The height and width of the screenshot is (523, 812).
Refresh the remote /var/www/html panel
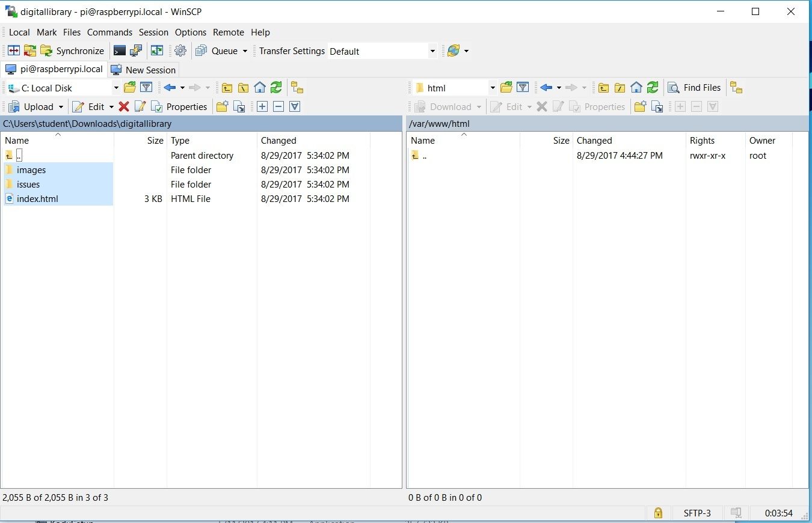click(653, 88)
